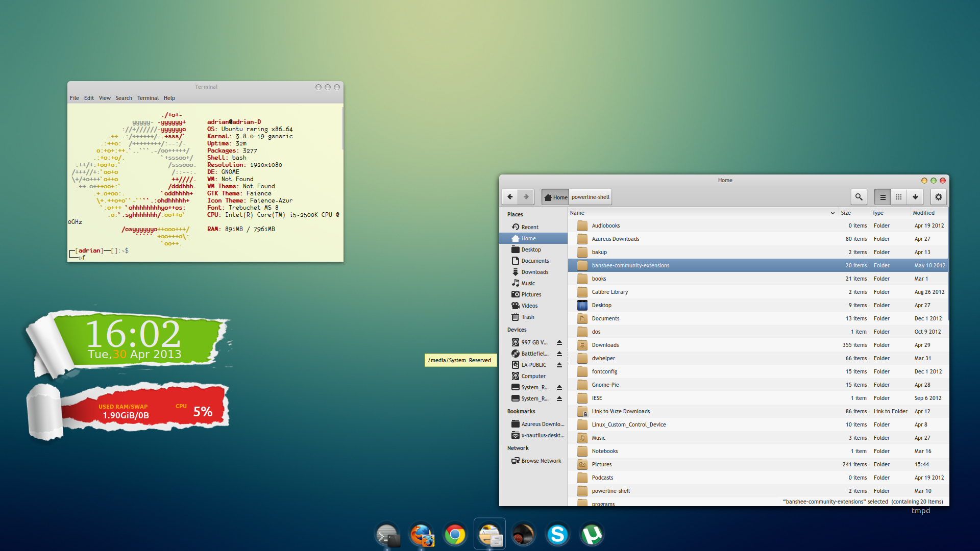Select the dos folder
980x551 pixels.
(x=758, y=332)
